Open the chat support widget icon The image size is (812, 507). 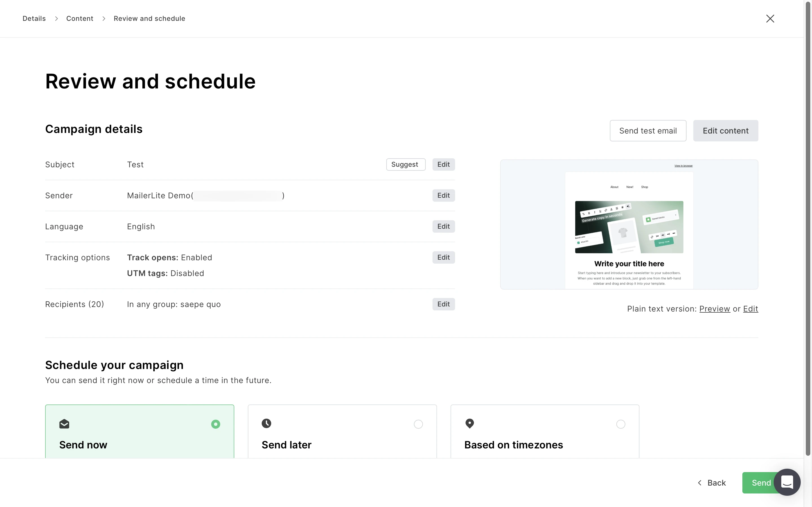(x=787, y=482)
